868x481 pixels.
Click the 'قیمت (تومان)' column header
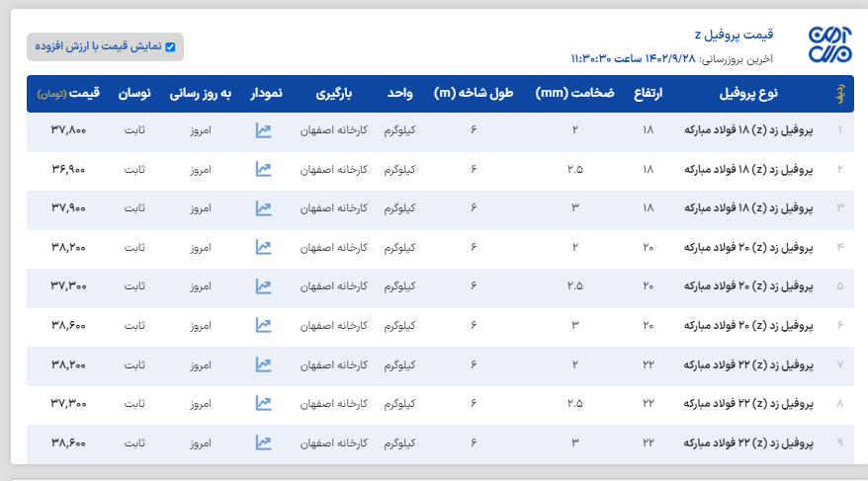point(69,94)
